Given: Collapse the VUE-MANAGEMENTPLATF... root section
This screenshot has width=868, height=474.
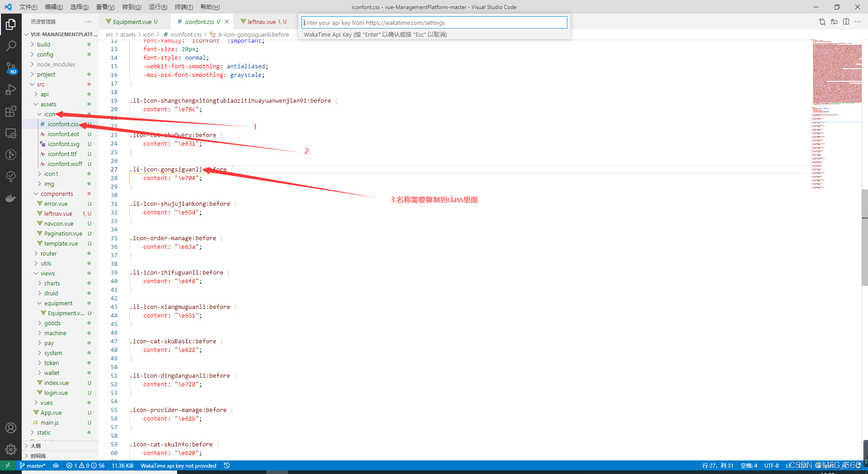Looking at the screenshot, I should click(x=60, y=34).
